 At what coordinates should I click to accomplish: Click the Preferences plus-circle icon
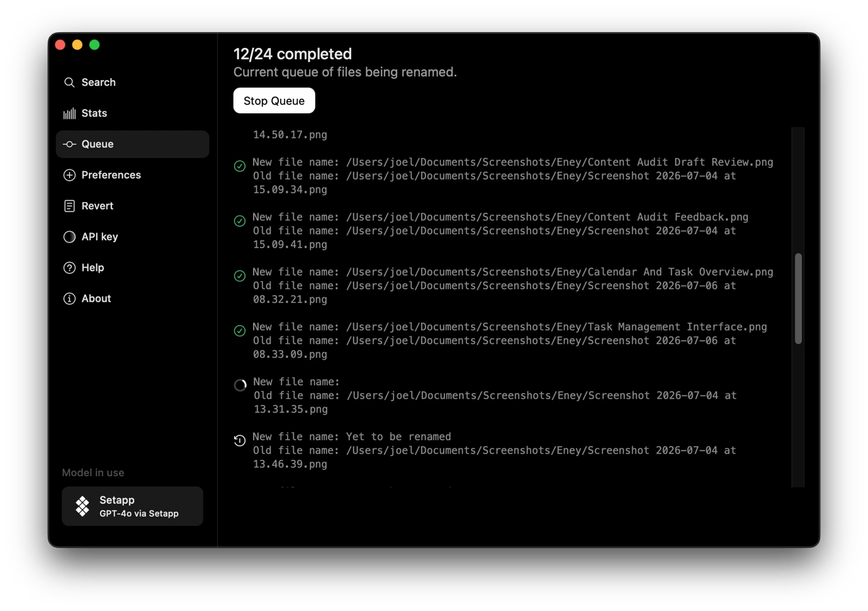(x=69, y=175)
